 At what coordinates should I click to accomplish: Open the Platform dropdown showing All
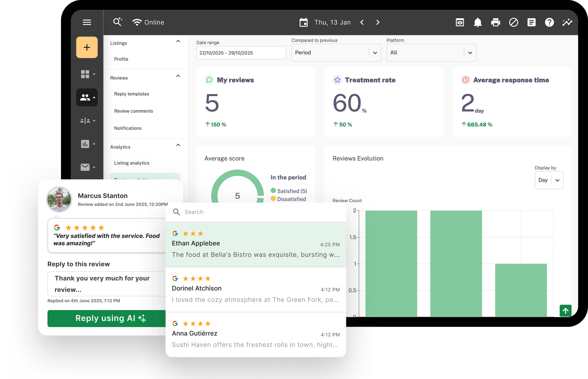(431, 53)
